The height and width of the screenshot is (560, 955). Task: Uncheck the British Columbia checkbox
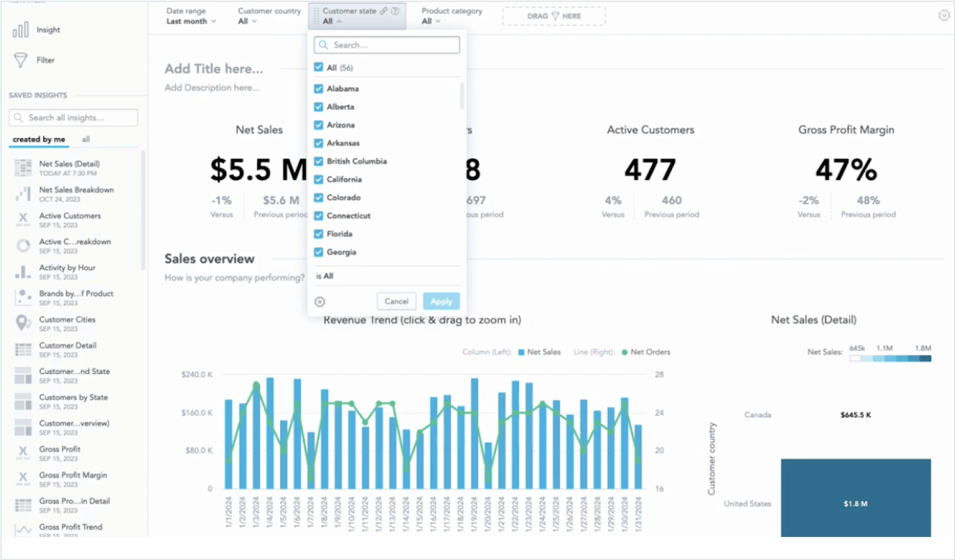319,162
